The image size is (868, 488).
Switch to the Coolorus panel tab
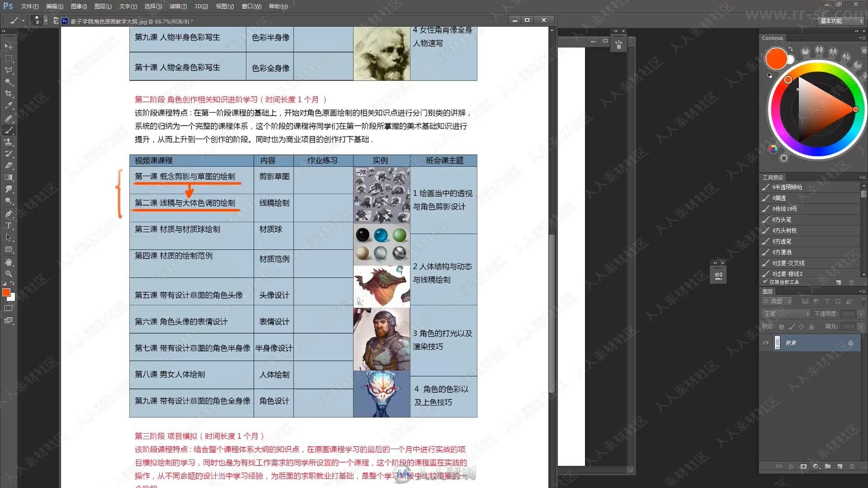[772, 38]
